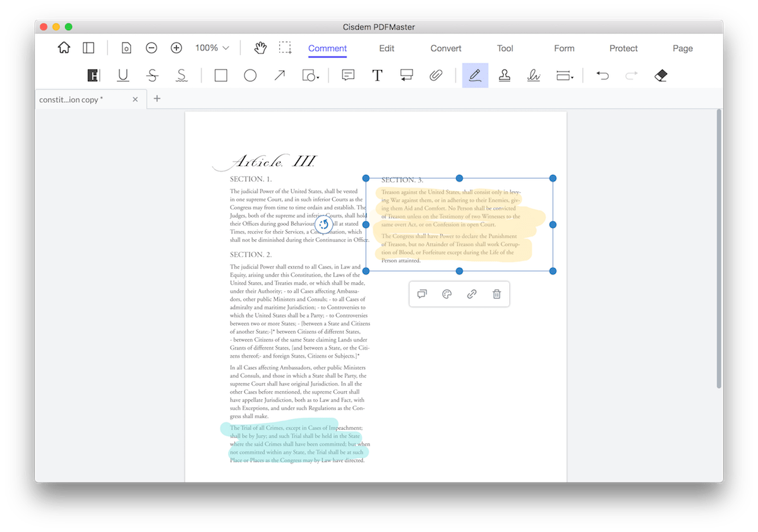Expand the header and footer dropdown

(572, 78)
